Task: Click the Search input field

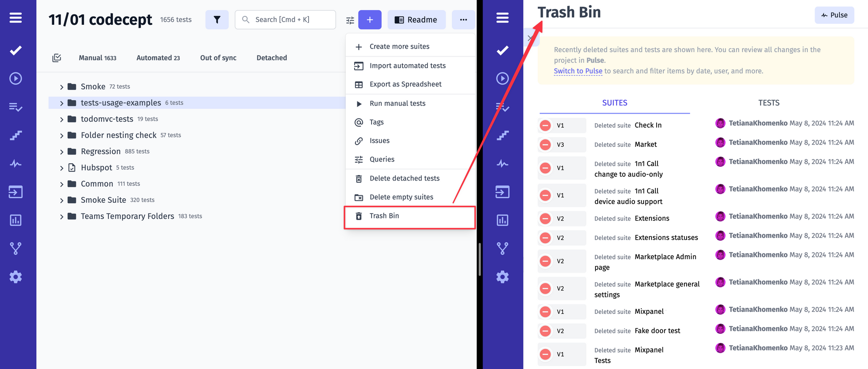Action: click(x=285, y=20)
